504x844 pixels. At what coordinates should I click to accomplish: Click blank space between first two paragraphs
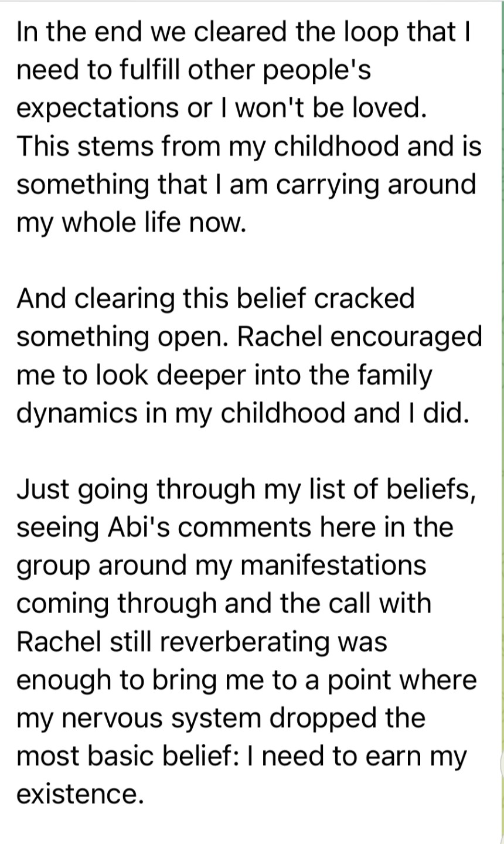click(234, 260)
